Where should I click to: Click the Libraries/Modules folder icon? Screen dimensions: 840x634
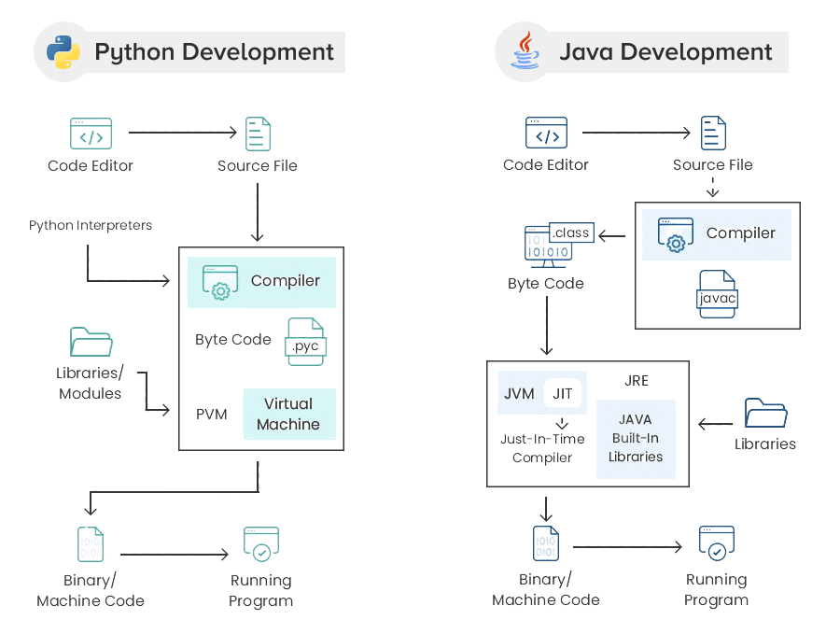tap(91, 342)
